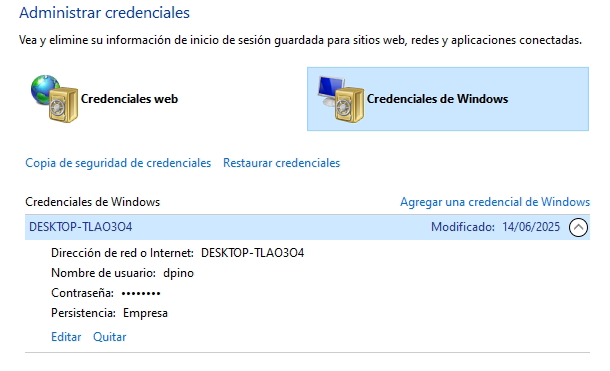This screenshot has width=610, height=371.
Task: Click the Credenciales de Windows section heading
Action: tap(93, 202)
